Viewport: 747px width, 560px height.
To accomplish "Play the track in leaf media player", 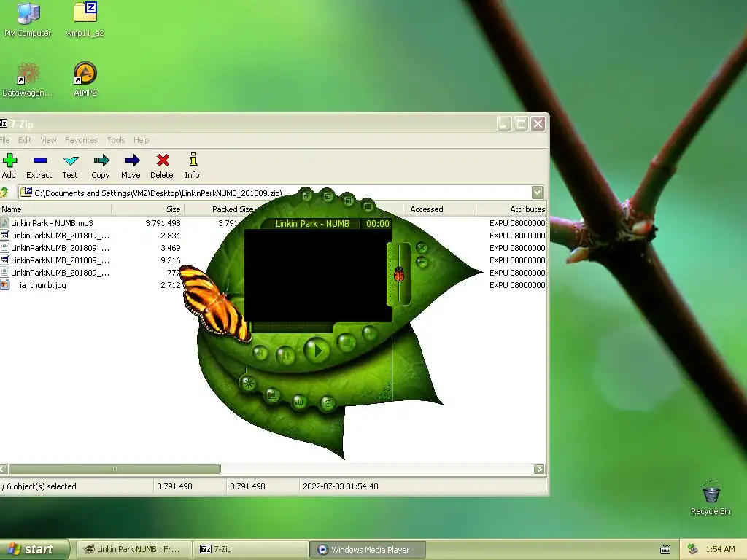I will click(316, 351).
